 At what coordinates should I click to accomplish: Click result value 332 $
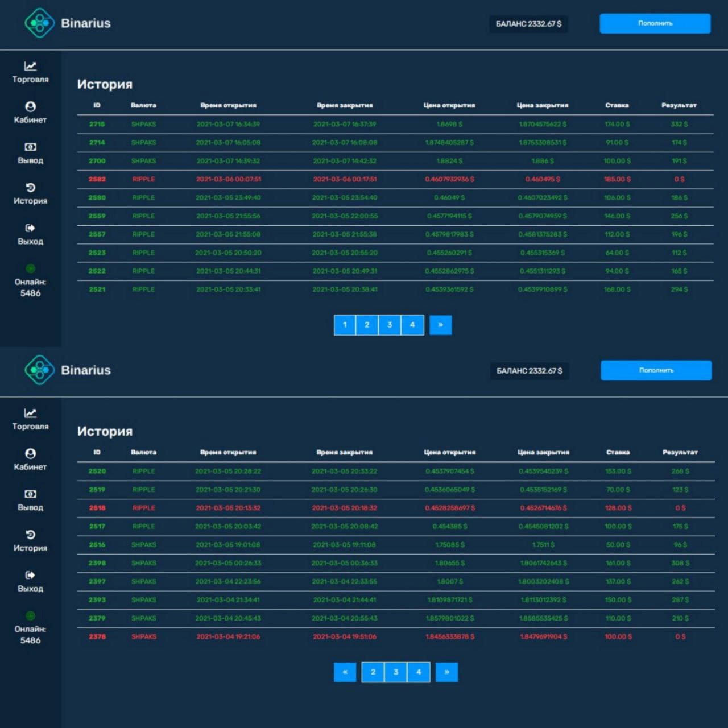(x=679, y=124)
